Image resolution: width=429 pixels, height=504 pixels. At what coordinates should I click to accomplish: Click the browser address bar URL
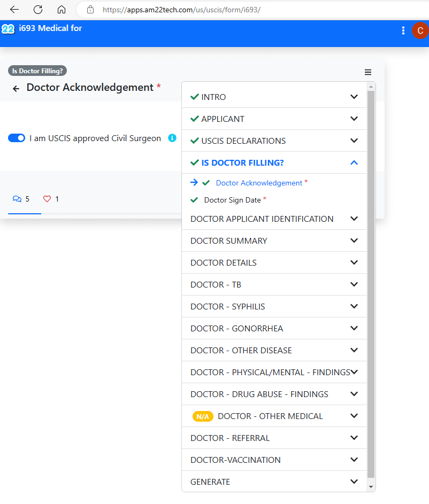pos(182,10)
